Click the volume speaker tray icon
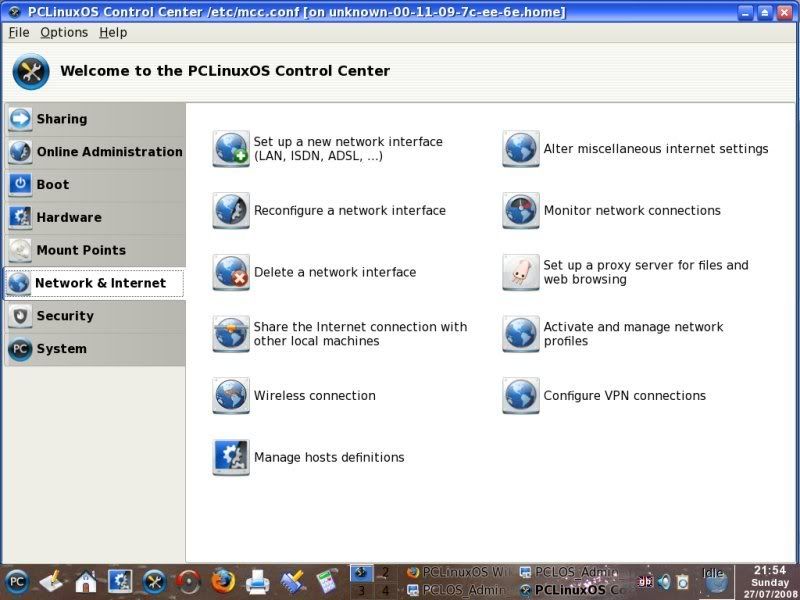Image resolution: width=800 pixels, height=600 pixels. 664,582
